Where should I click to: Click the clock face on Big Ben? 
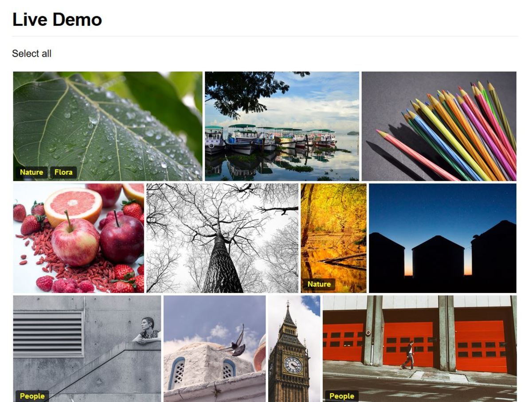click(x=293, y=365)
